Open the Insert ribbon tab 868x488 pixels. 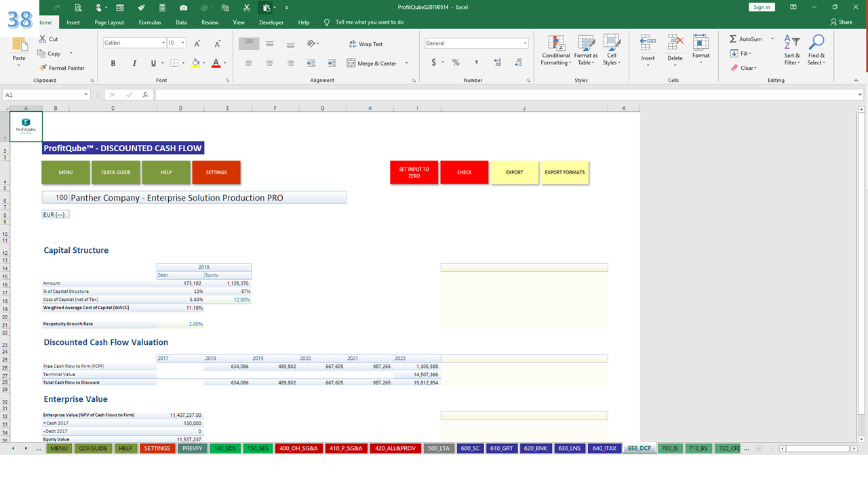click(73, 22)
